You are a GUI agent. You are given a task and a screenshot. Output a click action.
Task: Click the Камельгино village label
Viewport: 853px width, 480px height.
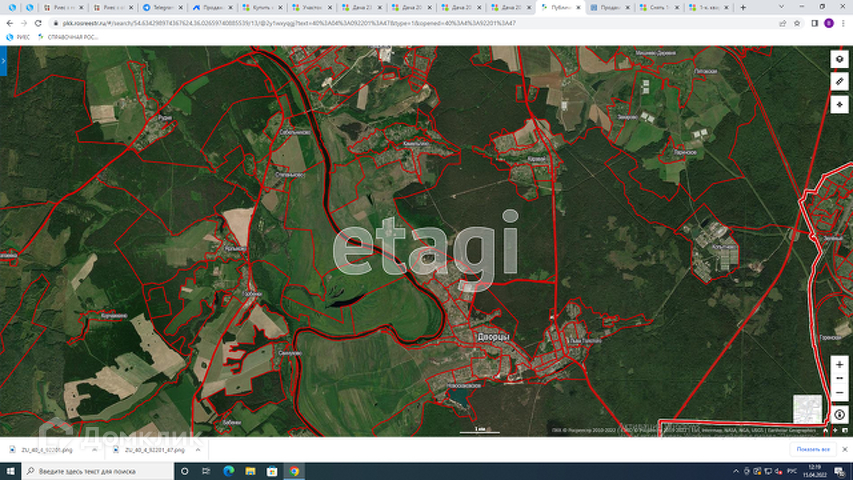[416, 144]
